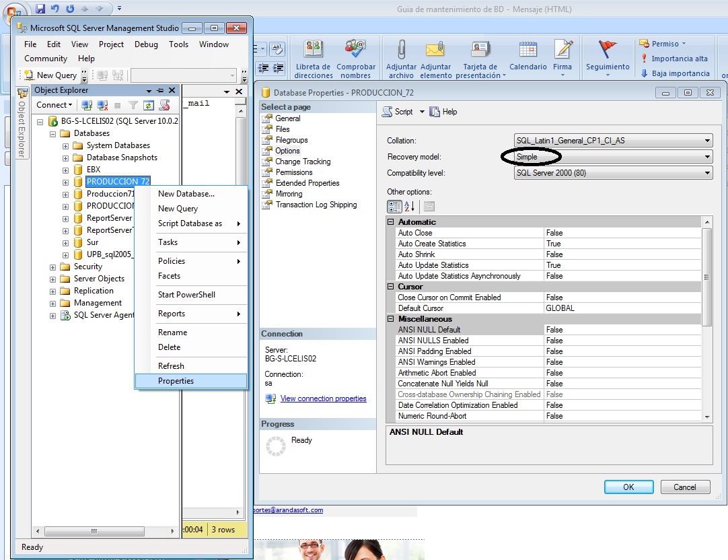Click Adjuntar elemento envelope icon
The width and height of the screenshot is (728, 560).
coord(435,59)
